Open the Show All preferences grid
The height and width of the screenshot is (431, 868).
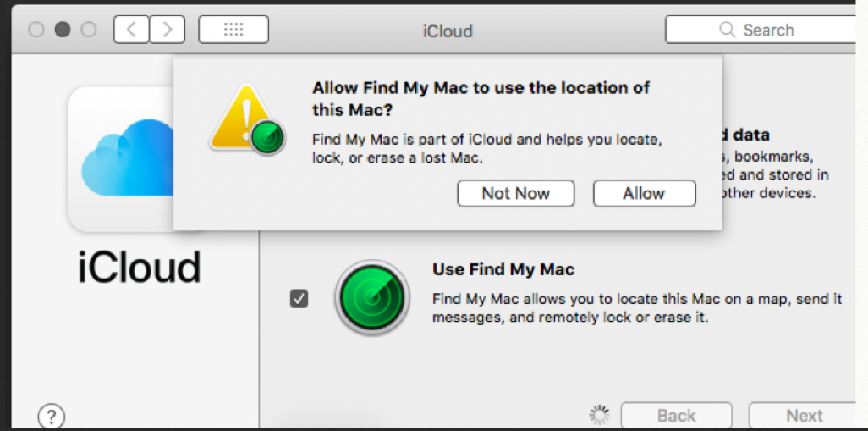pos(233,30)
